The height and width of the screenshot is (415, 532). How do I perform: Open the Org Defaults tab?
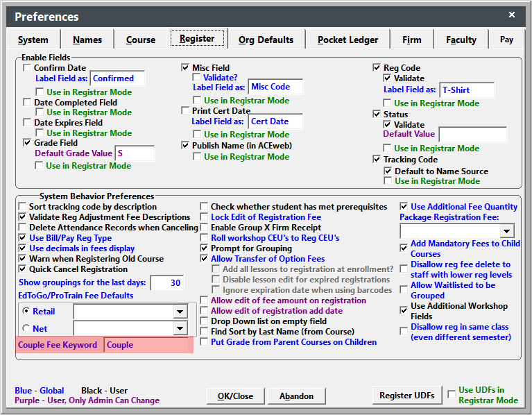(x=266, y=40)
